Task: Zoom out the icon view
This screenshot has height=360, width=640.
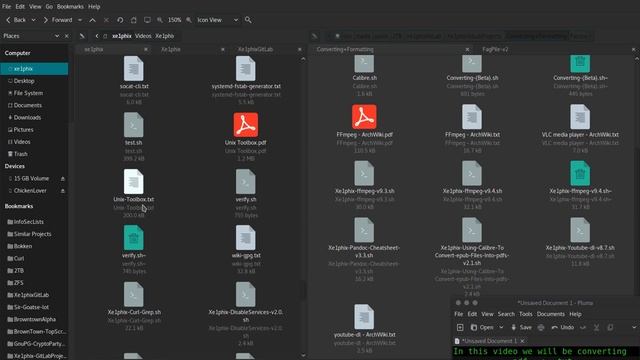Action: (x=160, y=20)
